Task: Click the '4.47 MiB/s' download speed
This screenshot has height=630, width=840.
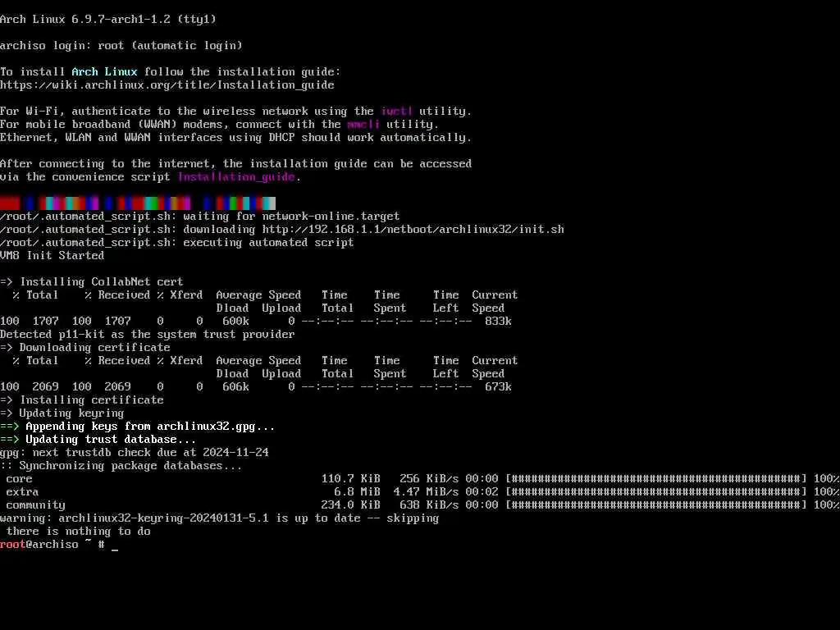Action: pos(426,492)
